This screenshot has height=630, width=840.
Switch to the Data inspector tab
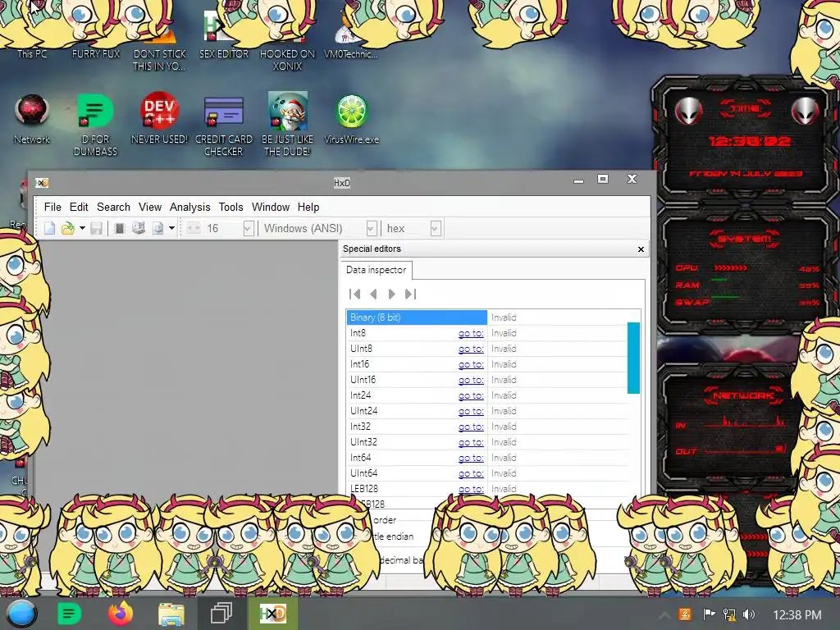click(376, 270)
